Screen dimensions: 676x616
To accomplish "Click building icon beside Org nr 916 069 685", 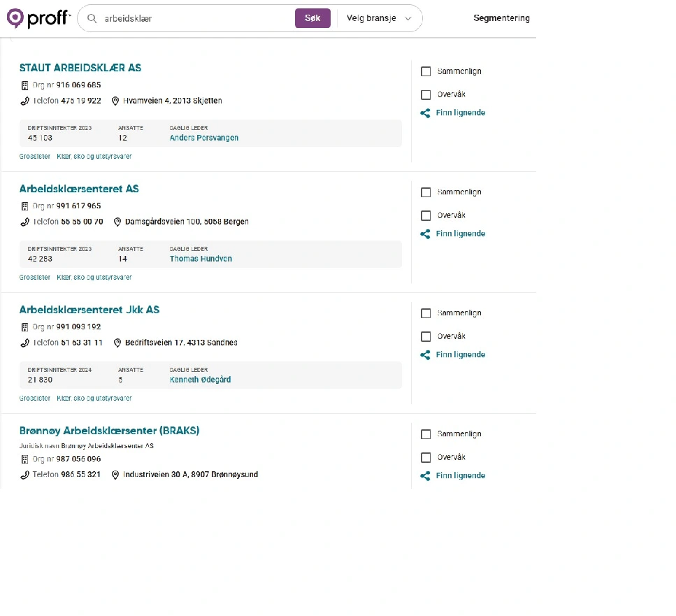I will 24,85.
